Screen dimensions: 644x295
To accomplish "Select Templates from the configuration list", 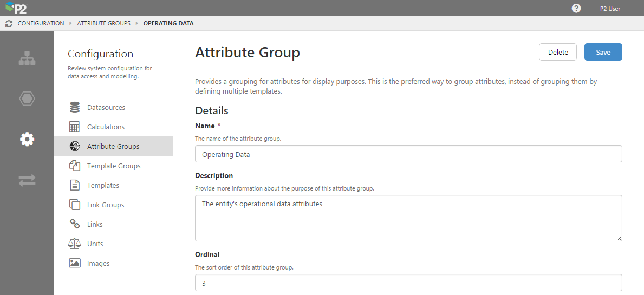I will click(103, 186).
